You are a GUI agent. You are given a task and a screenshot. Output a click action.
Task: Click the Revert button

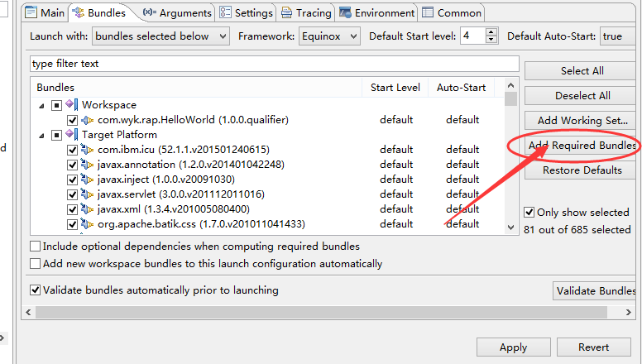click(x=594, y=347)
